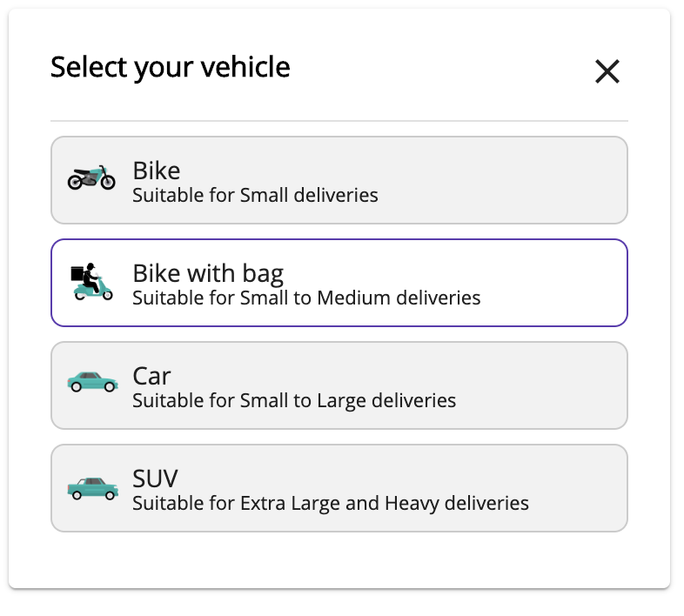Image resolution: width=684 pixels, height=616 pixels.
Task: Click the "Car" title label
Action: coord(151,376)
